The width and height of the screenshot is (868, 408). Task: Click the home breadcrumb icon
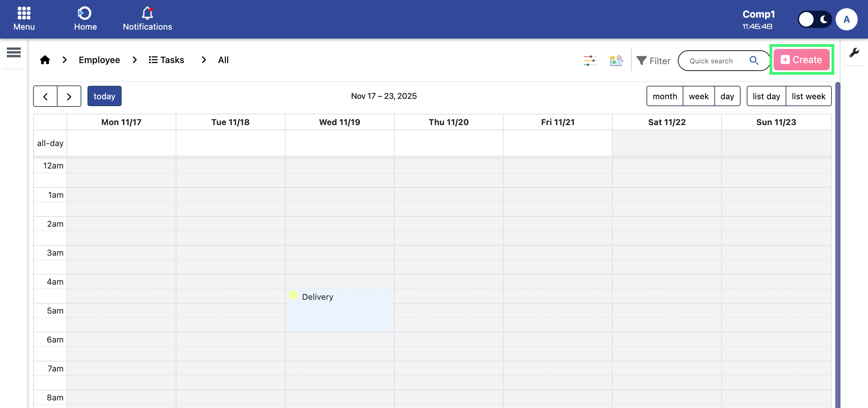[x=45, y=60]
